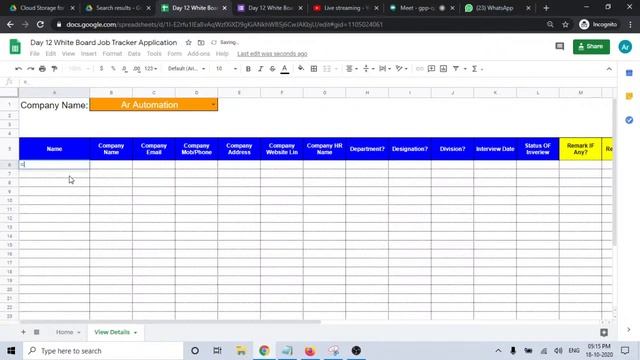Open text rotation dropdown
The image size is (640, 360).
tap(402, 69)
